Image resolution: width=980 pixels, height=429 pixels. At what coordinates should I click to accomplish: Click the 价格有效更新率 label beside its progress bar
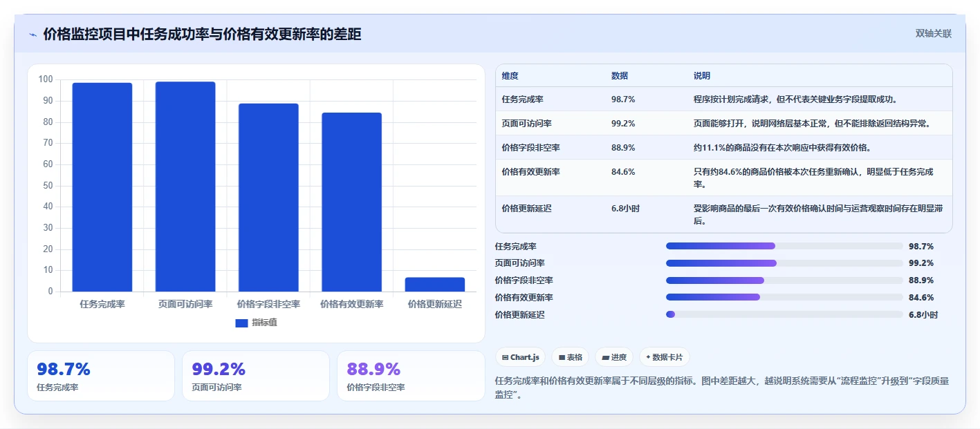pos(524,297)
